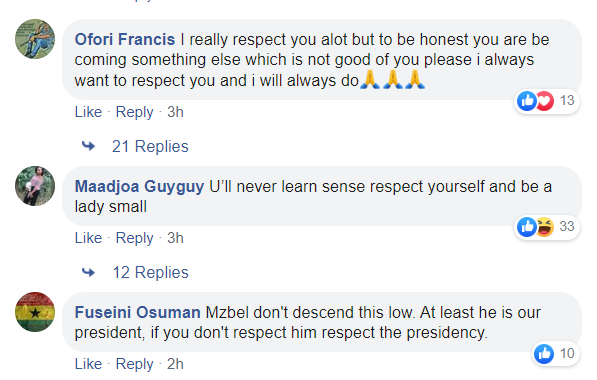Viewport: 597px width, 380px height.
Task: Reply to Ofori Francis's comment
Action: tap(134, 112)
